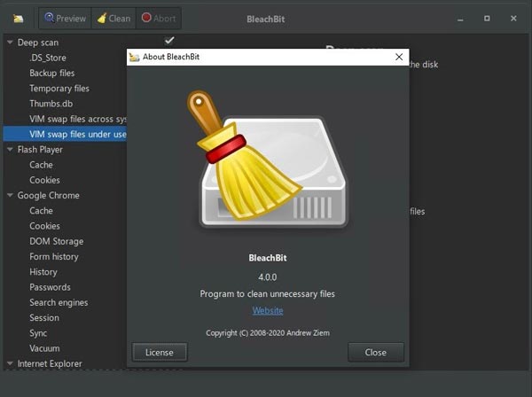
Task: Click the Preview toolbar button
Action: [65, 19]
